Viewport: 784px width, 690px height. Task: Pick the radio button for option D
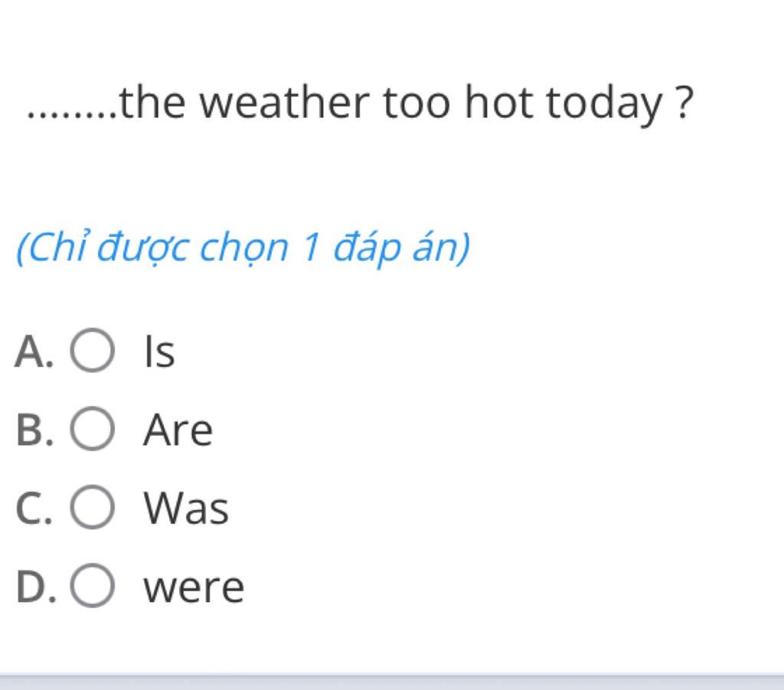92,586
